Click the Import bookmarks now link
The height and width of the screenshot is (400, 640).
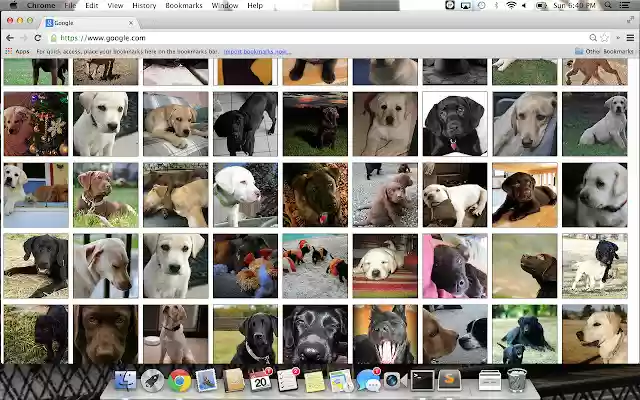(257, 51)
